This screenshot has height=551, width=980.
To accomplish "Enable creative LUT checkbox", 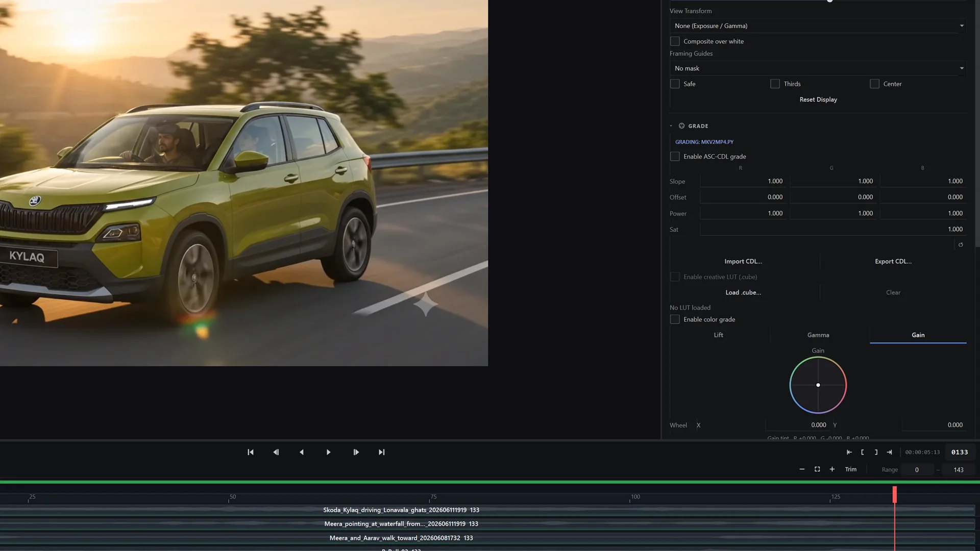I will (675, 277).
